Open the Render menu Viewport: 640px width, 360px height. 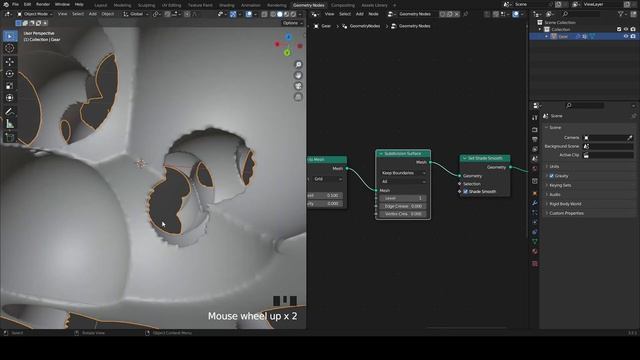43,4
